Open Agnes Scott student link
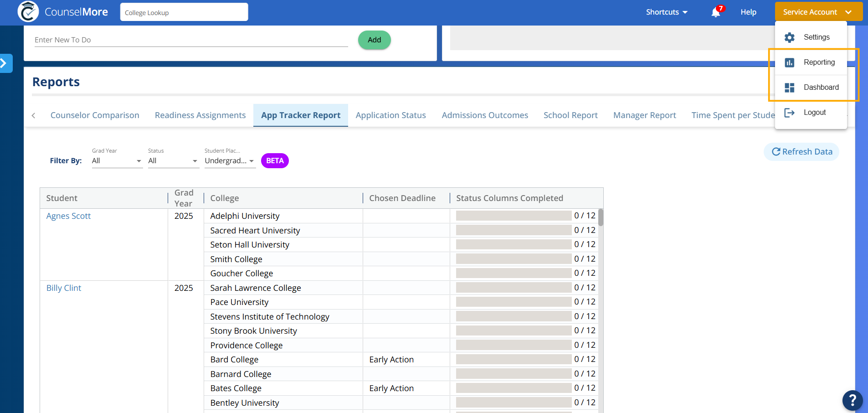 68,216
